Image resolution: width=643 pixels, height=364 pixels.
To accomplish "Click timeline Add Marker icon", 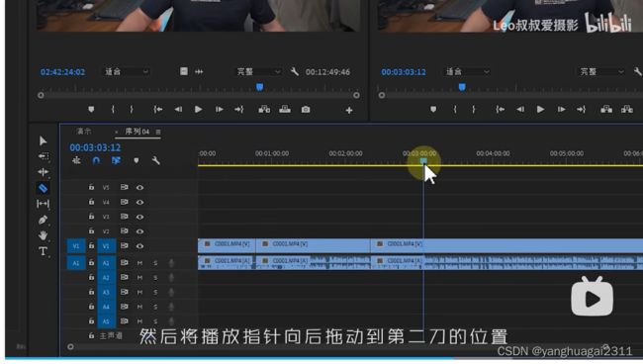I will tap(137, 160).
